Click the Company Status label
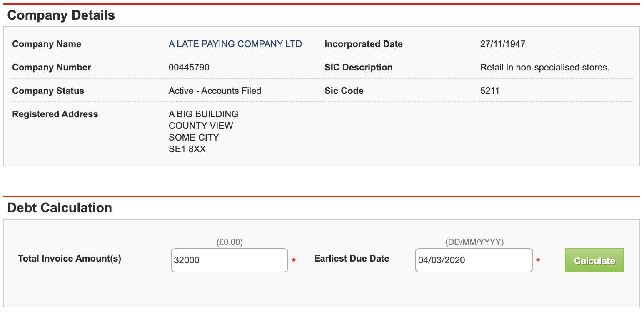 (x=48, y=91)
